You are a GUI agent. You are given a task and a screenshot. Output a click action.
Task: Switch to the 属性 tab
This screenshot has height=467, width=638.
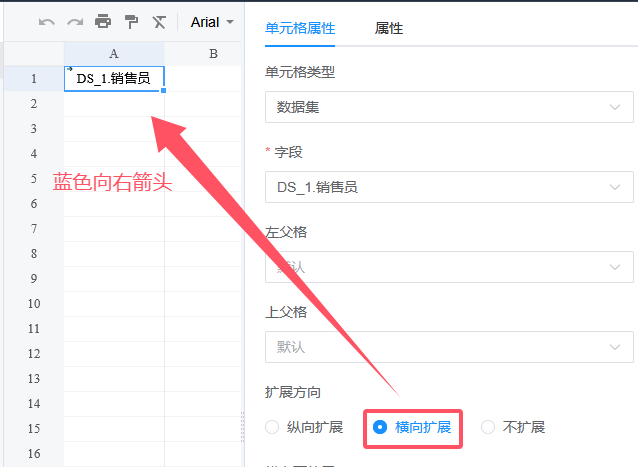[x=389, y=29]
